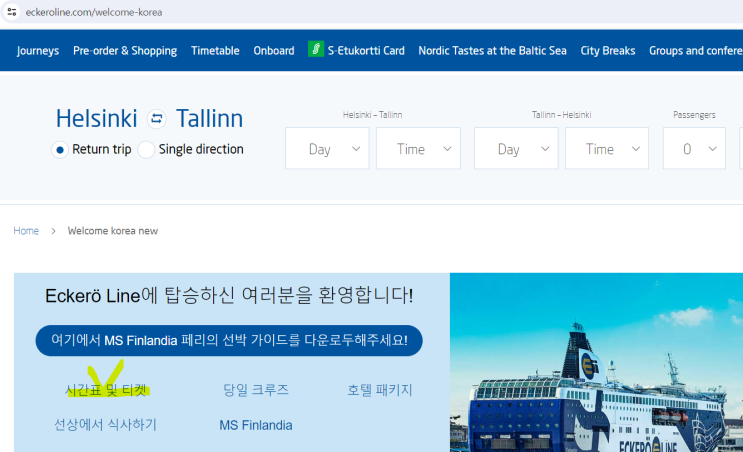Image resolution: width=743 pixels, height=452 pixels.
Task: Open the Helsinki–Tallinn Day dropdown
Action: [327, 148]
